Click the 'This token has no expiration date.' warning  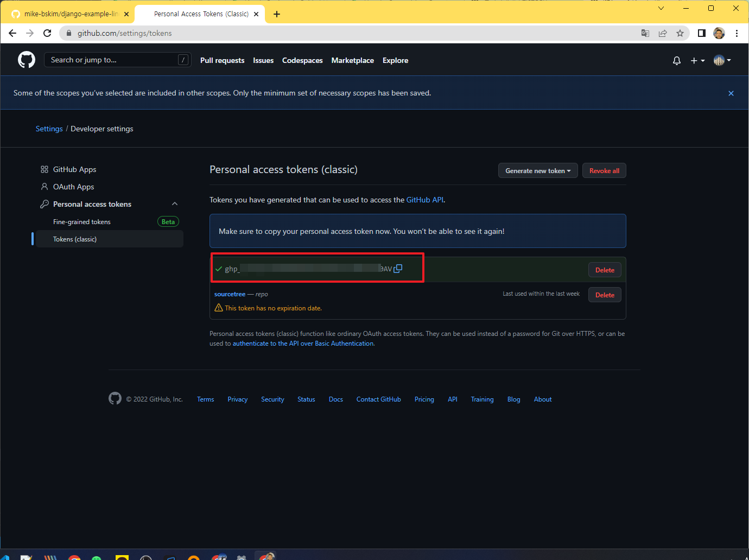pos(273,308)
